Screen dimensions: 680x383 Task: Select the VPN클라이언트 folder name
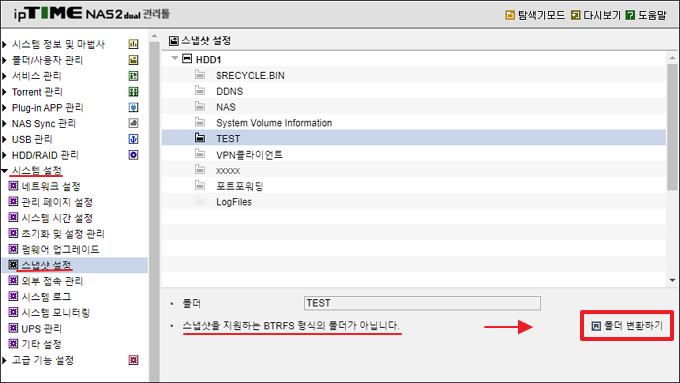[249, 154]
